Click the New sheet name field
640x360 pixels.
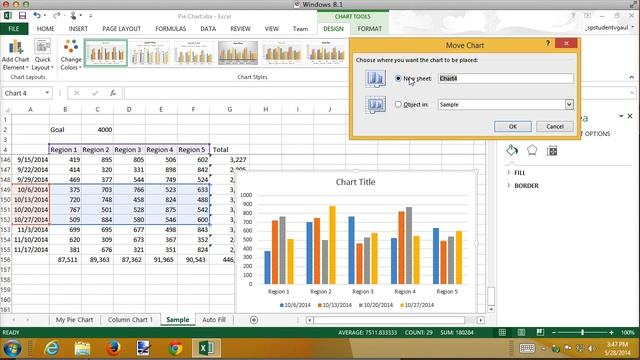click(x=506, y=78)
